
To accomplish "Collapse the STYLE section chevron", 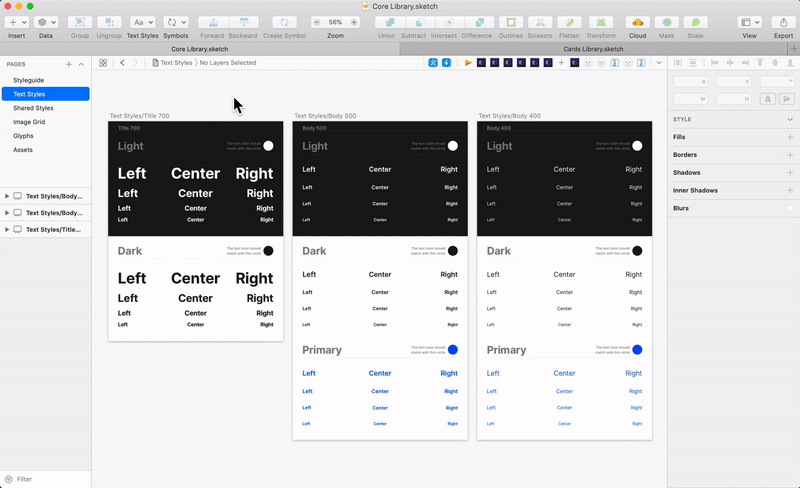I will pos(790,119).
